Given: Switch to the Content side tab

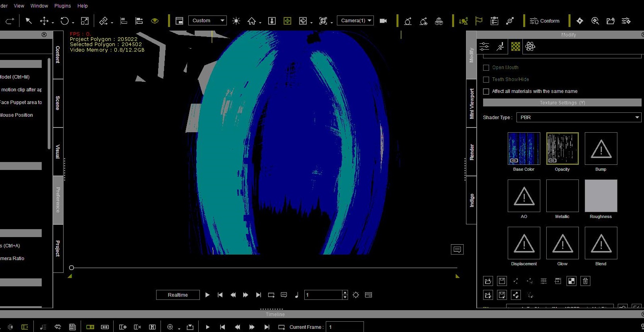Looking at the screenshot, I should pos(58,55).
